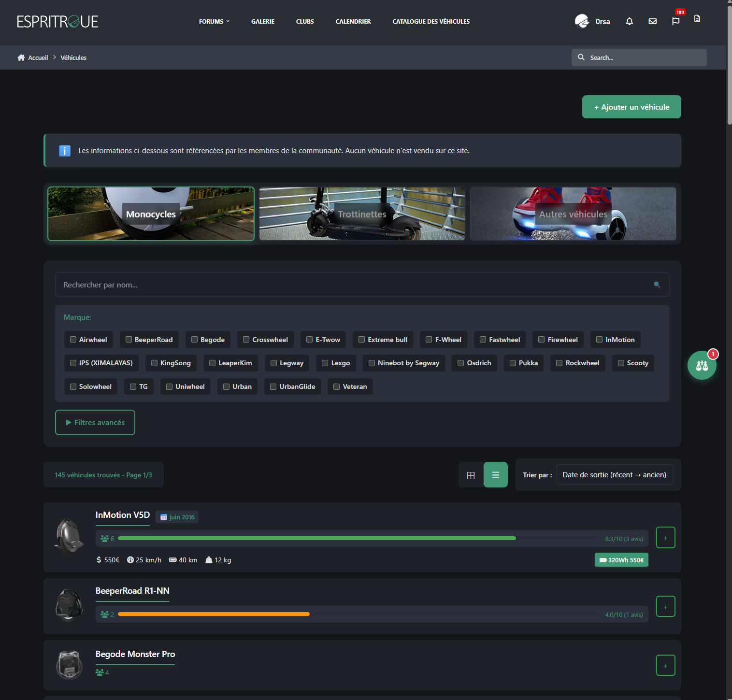The height and width of the screenshot is (700, 732).
Task: Open the messages envelope icon
Action: click(x=652, y=21)
